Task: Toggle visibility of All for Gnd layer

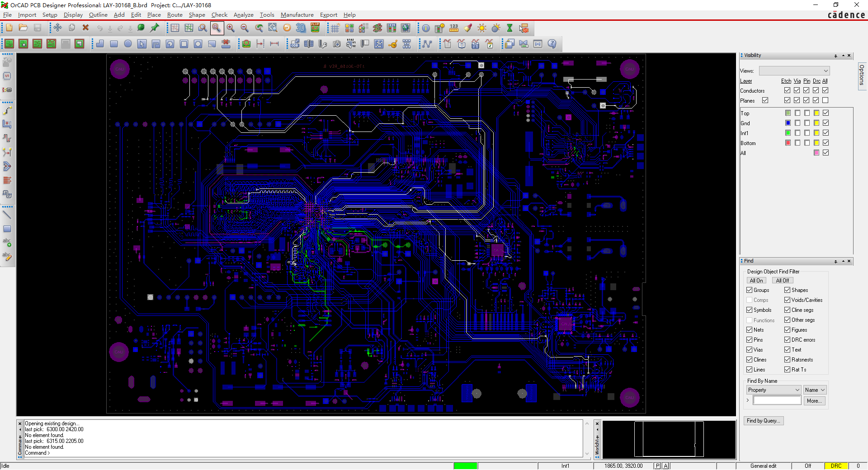Action: point(826,123)
